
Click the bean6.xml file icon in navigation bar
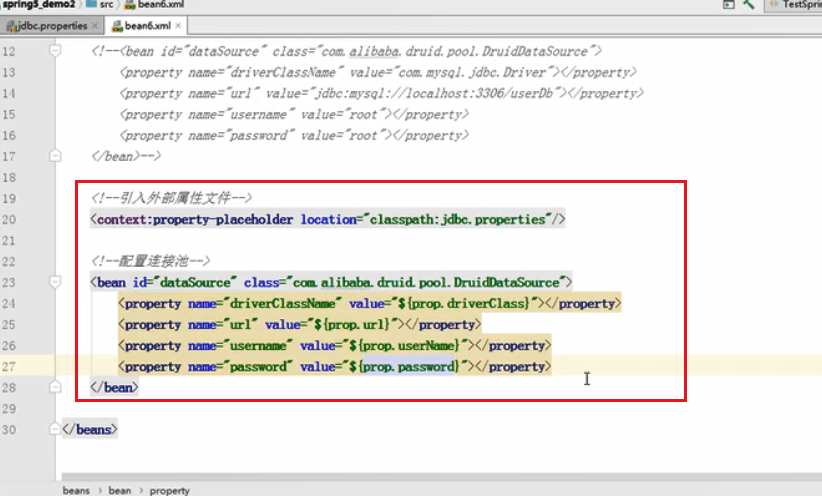click(x=129, y=5)
